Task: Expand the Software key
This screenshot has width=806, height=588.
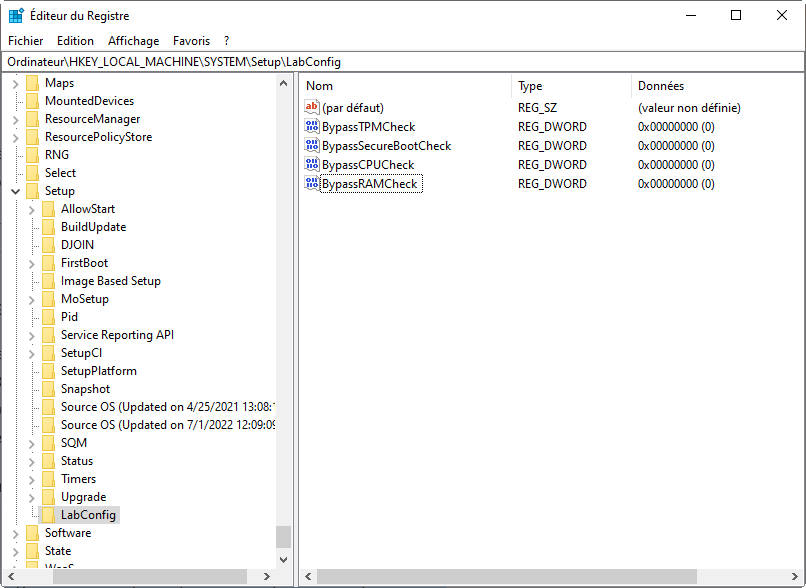Action: pyautogui.click(x=16, y=533)
